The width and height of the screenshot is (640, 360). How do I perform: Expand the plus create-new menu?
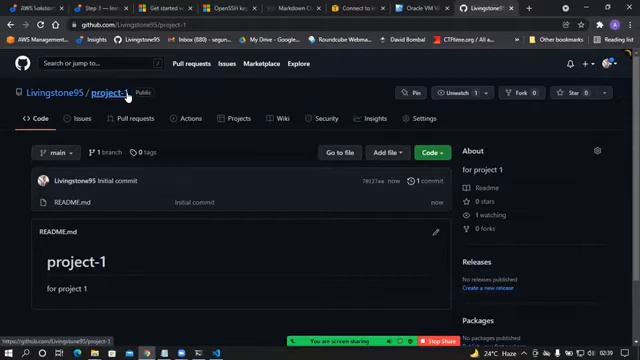pyautogui.click(x=588, y=64)
